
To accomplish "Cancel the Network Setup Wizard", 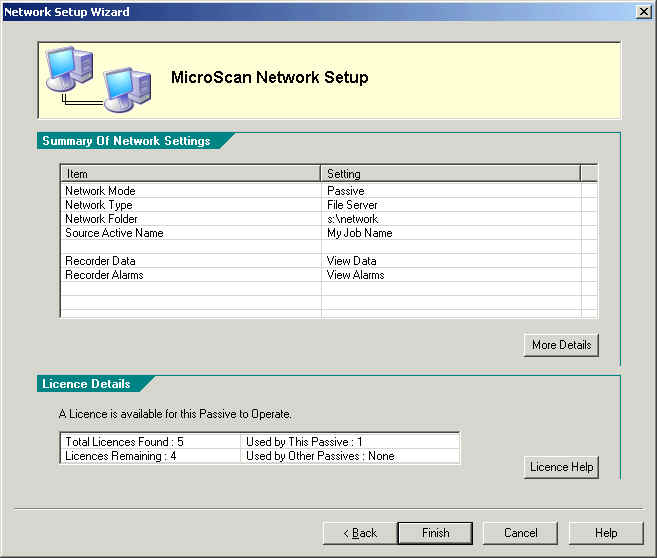I will pos(520,533).
